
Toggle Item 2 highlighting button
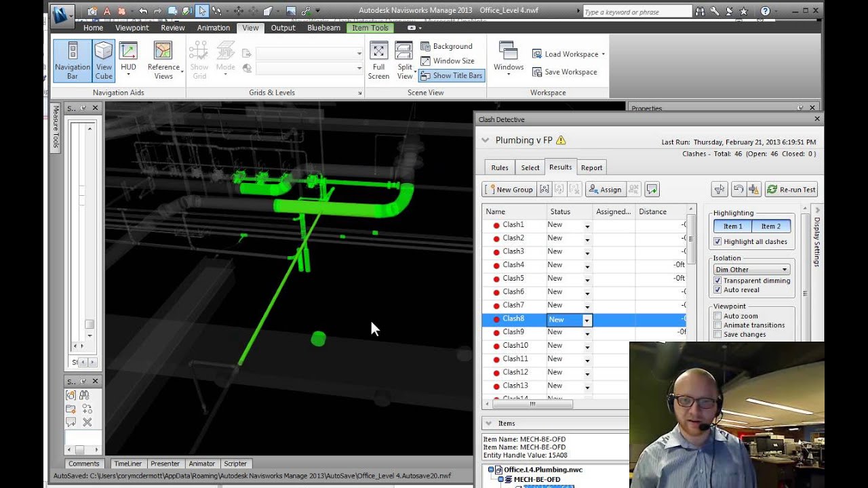point(771,226)
